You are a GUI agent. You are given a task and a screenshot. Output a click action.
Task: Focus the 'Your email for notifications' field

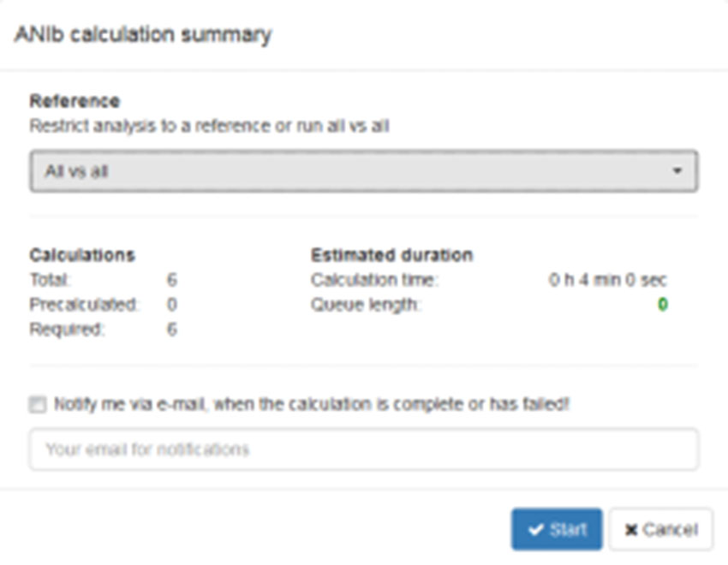[x=363, y=449]
